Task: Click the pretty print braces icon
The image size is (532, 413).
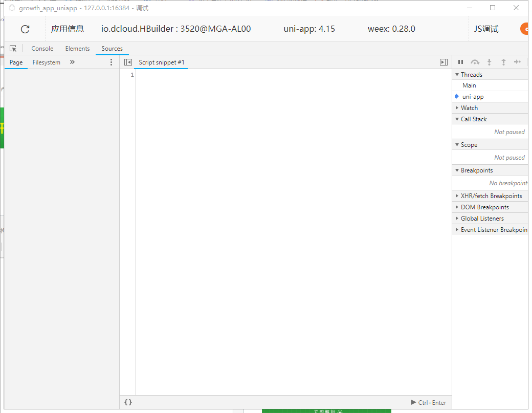Action: point(128,402)
